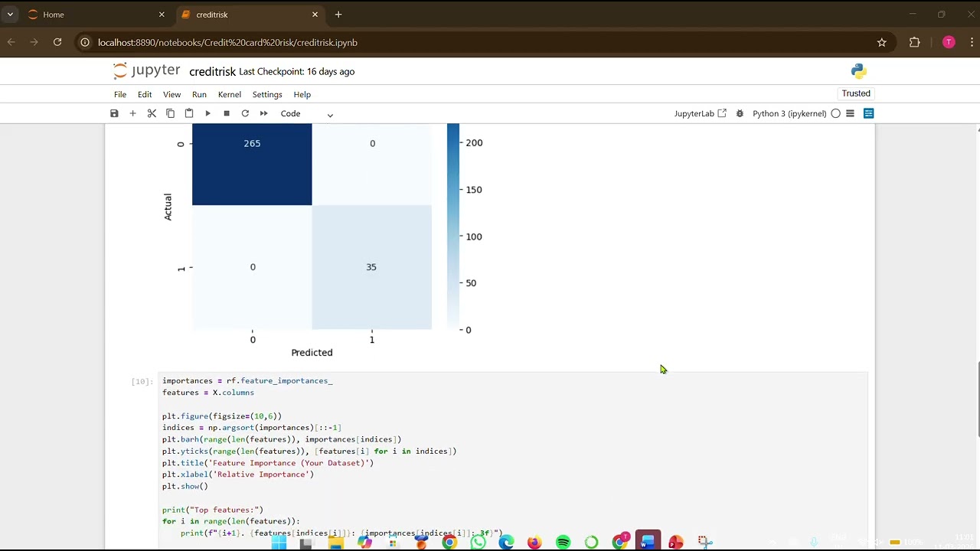Click the Trusted notebook button
This screenshot has height=551, width=980.
point(856,93)
